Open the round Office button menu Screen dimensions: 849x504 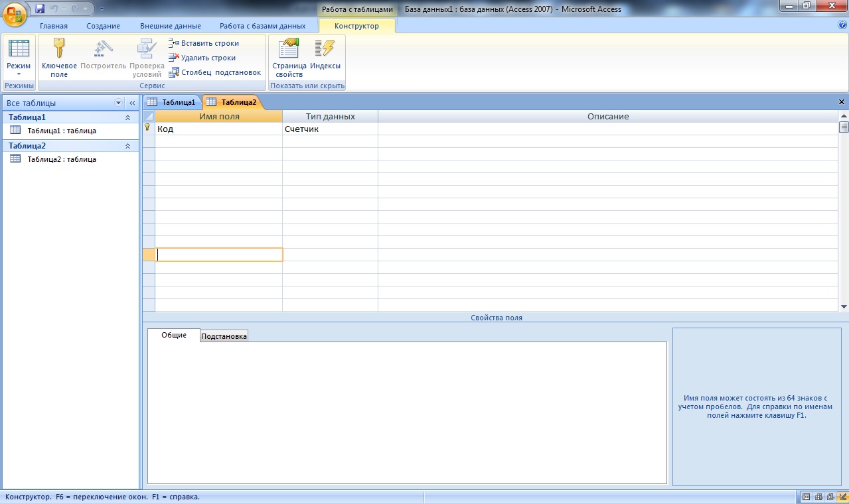click(15, 14)
